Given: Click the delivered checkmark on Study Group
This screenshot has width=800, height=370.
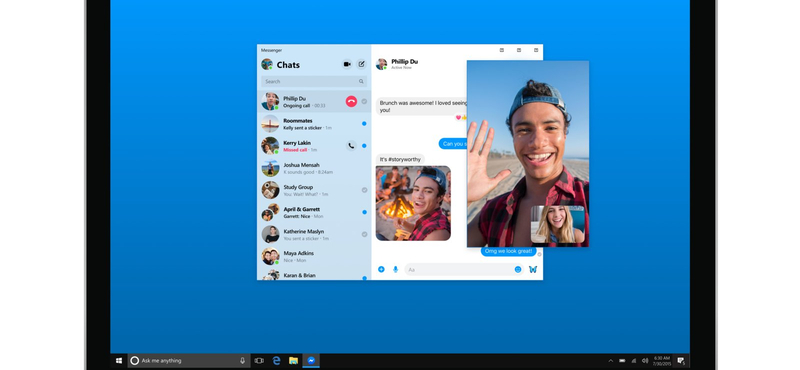Looking at the screenshot, I should (364, 190).
